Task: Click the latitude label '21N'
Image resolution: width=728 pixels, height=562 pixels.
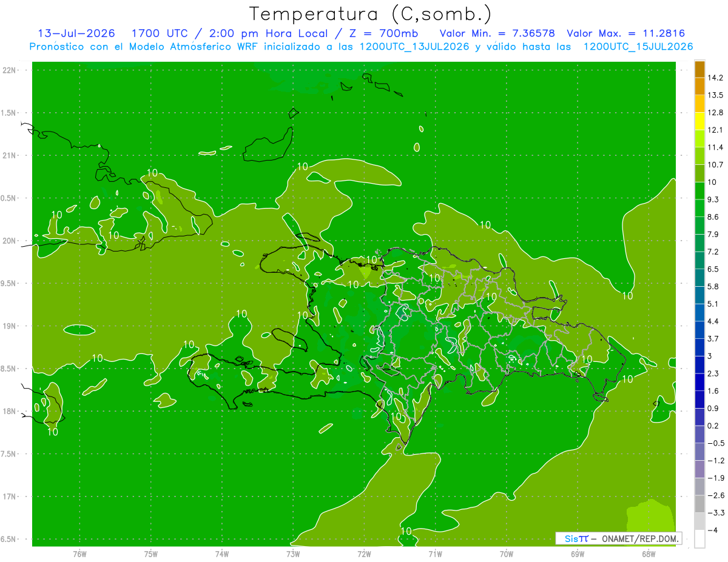Action: coord(10,156)
